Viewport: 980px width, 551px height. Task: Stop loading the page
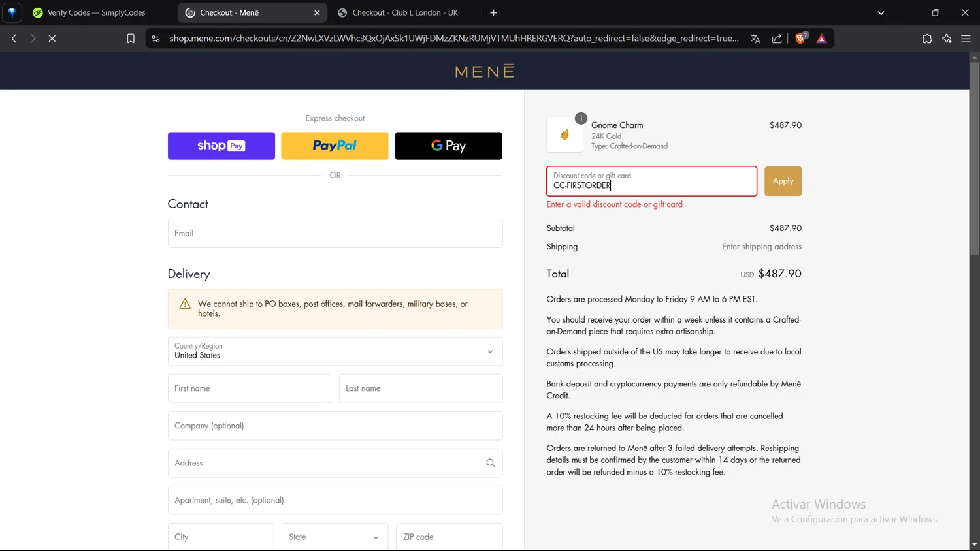(52, 39)
